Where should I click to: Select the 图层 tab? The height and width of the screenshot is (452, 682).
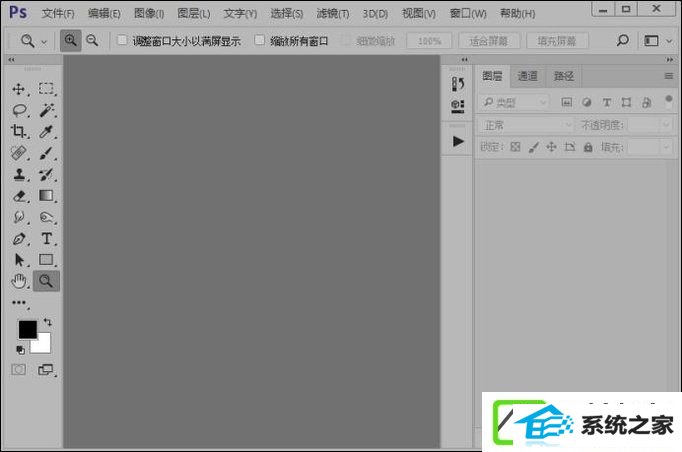pos(492,76)
